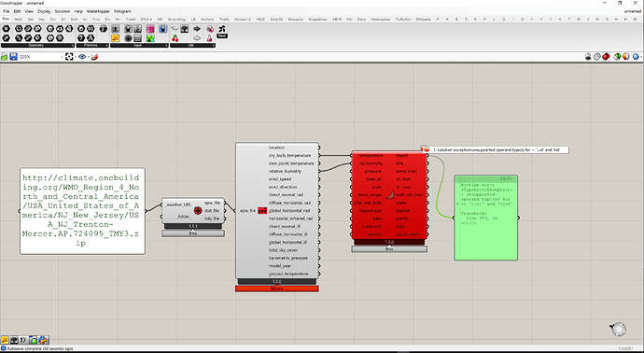Click the relative_humidity output

[285, 171]
